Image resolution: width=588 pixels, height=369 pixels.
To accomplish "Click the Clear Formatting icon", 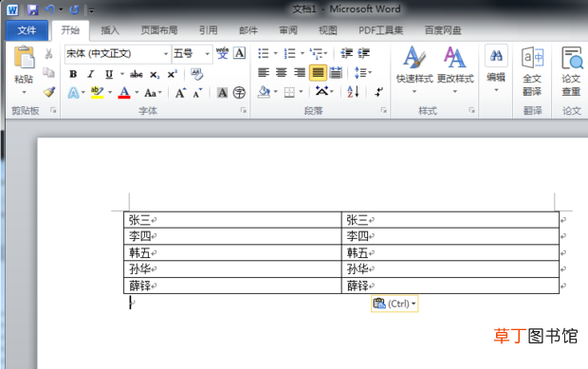I will click(196, 74).
